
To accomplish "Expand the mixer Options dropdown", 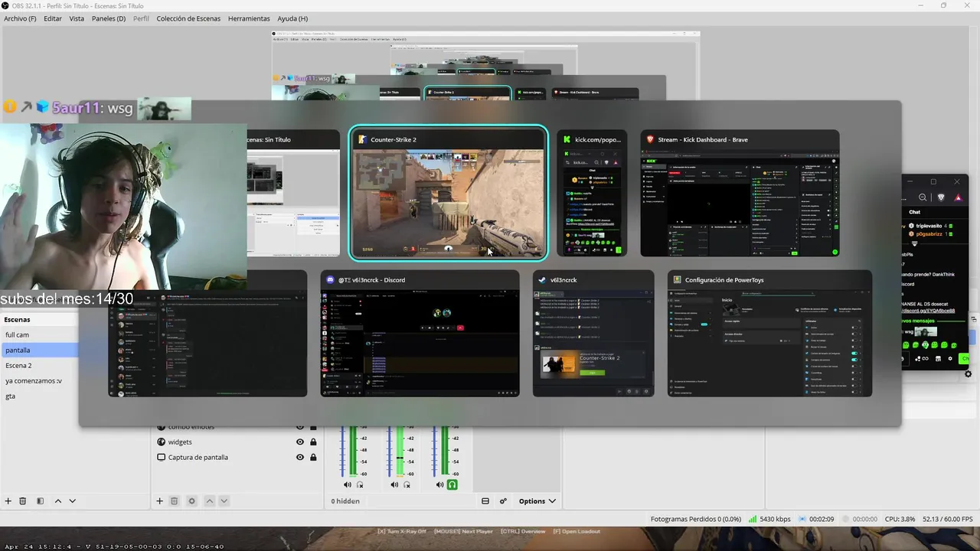I will coord(537,501).
